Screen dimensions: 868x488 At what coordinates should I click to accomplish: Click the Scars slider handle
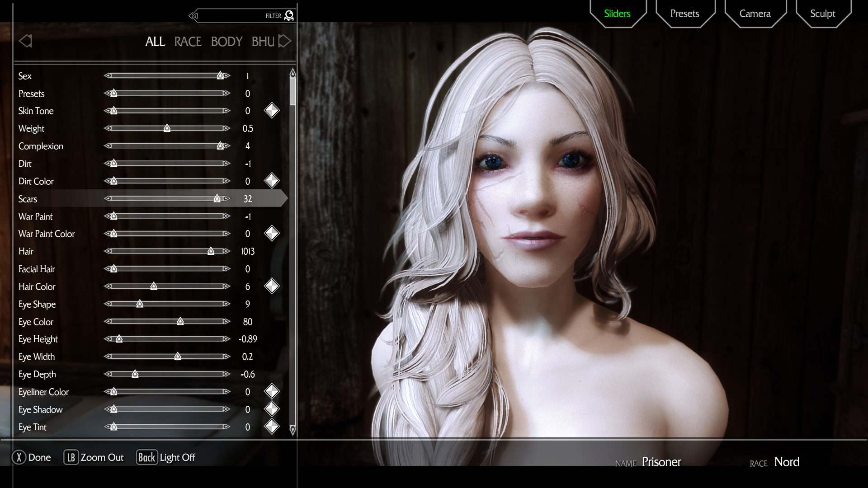tap(217, 198)
